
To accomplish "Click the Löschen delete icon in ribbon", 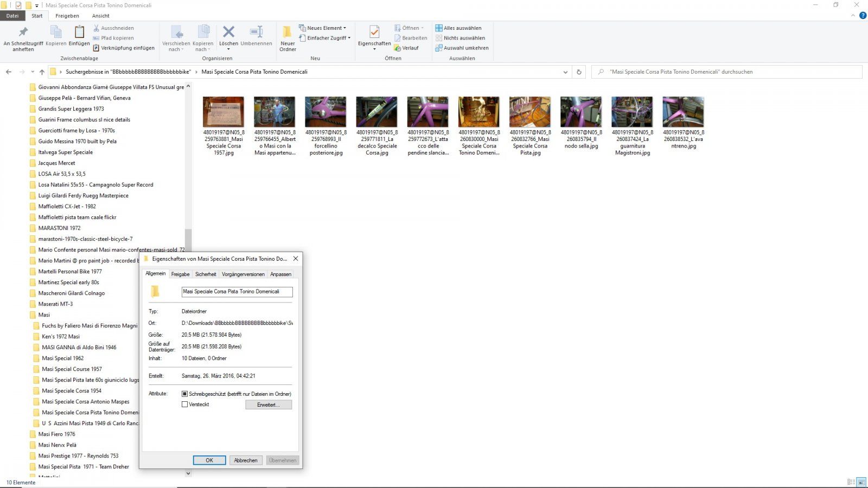I will pyautogui.click(x=228, y=33).
